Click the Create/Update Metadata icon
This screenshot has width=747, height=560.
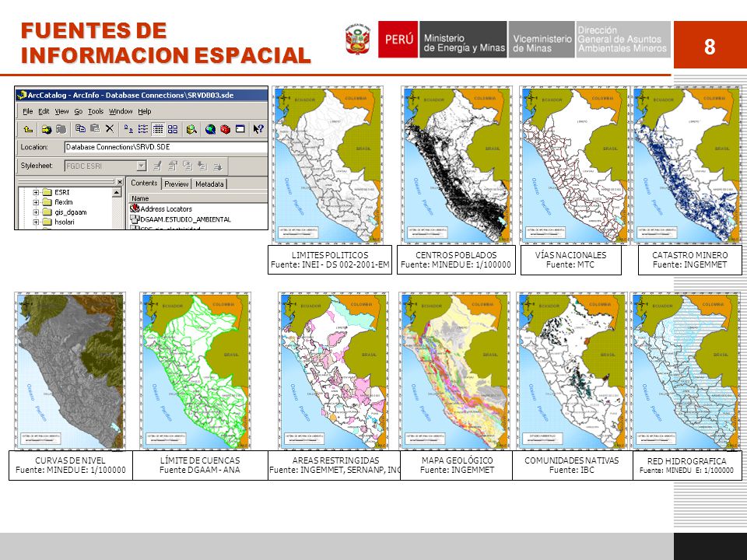click(188, 166)
